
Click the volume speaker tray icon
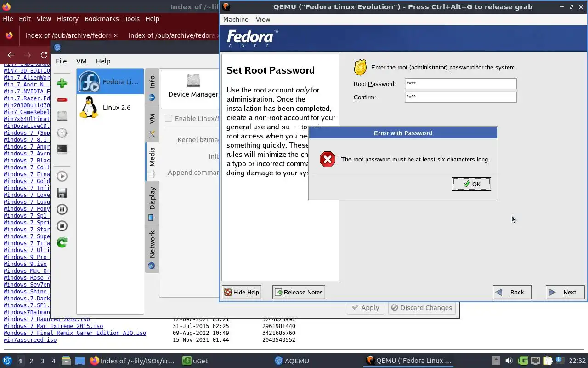tap(509, 361)
